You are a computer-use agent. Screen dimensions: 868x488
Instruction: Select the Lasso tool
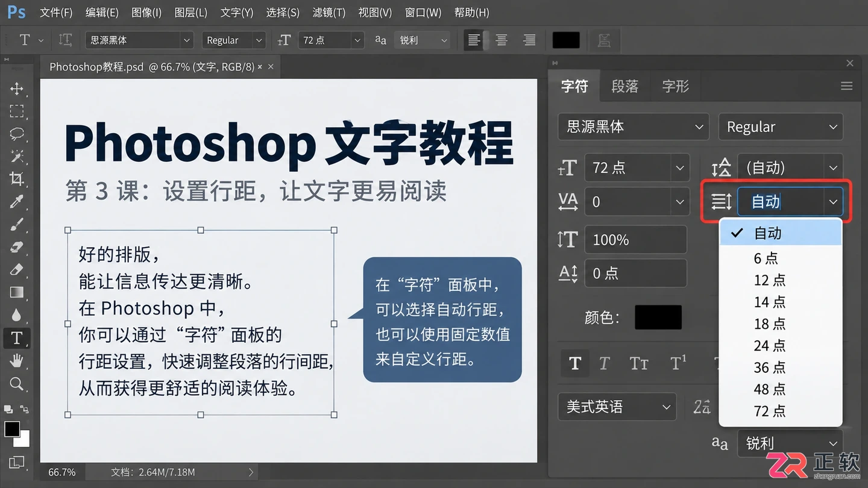click(x=16, y=134)
